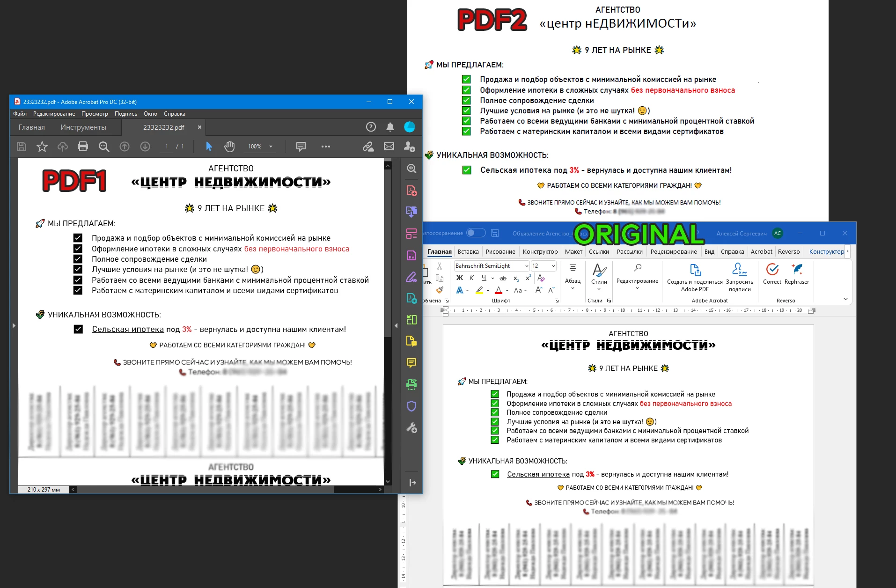
Task: Close the 23323232.pdf document tab
Action: (x=199, y=127)
